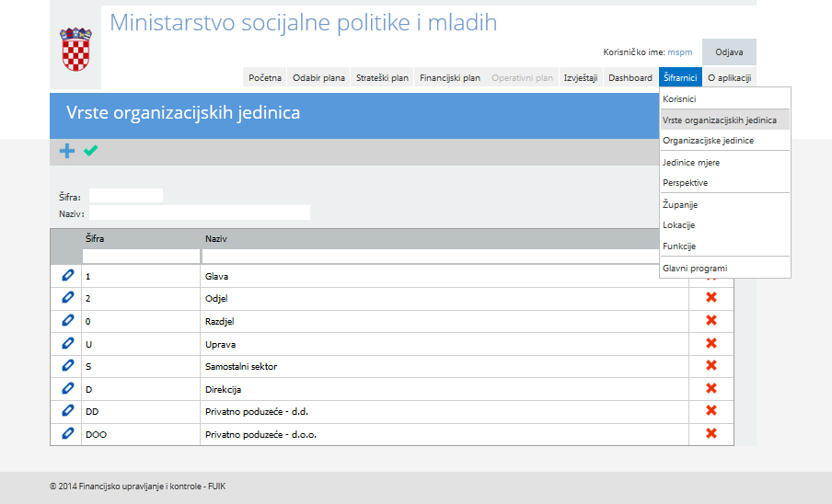This screenshot has height=504, width=832.
Task: Click the Razdjel cell text
Action: (x=220, y=321)
